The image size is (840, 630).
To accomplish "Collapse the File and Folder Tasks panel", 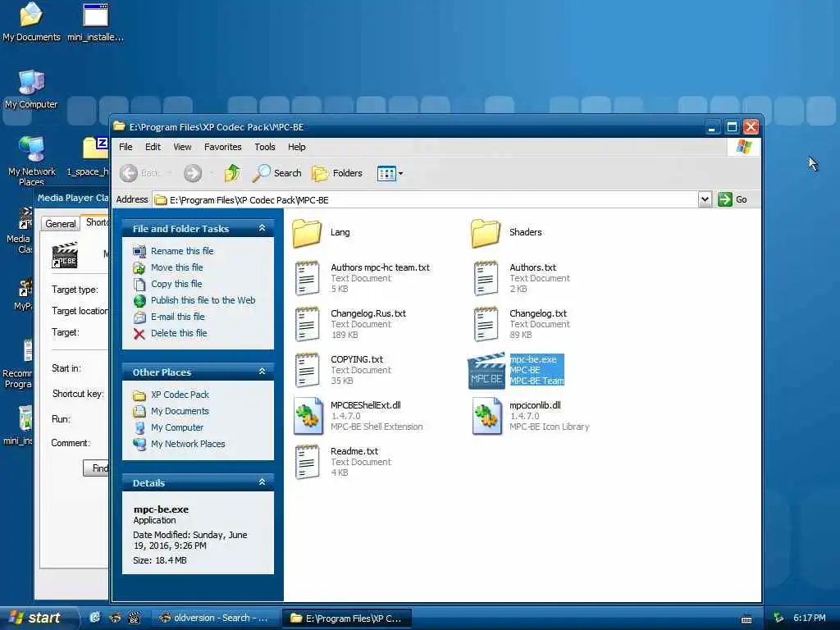I will (262, 228).
